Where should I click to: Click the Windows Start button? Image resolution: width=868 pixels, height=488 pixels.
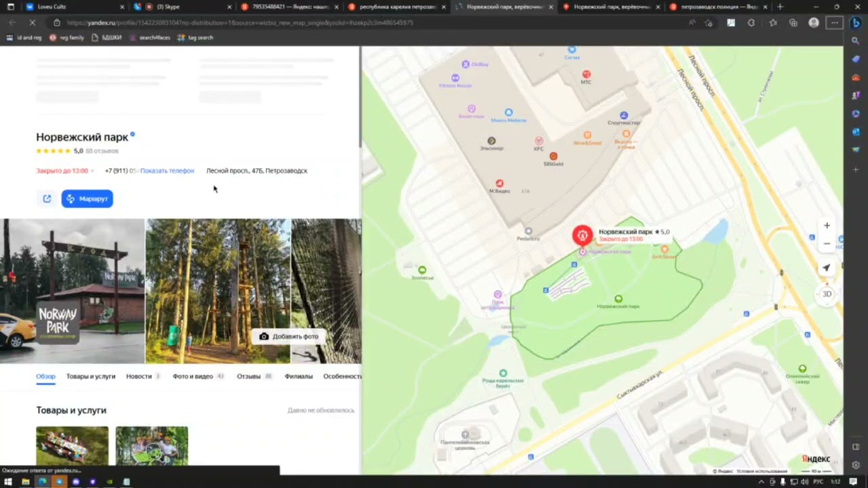(x=7, y=482)
